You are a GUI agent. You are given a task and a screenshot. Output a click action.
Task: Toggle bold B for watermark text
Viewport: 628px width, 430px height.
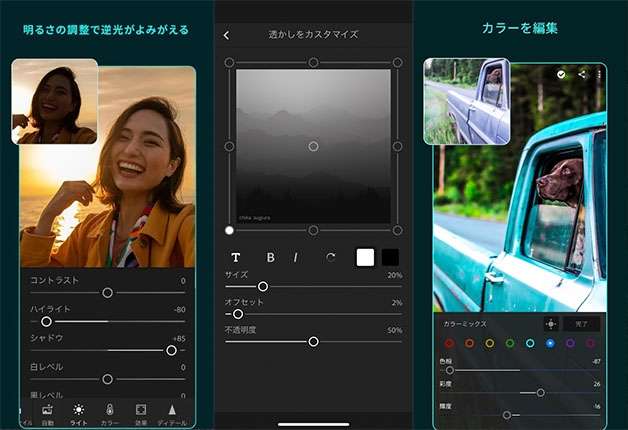pyautogui.click(x=270, y=257)
